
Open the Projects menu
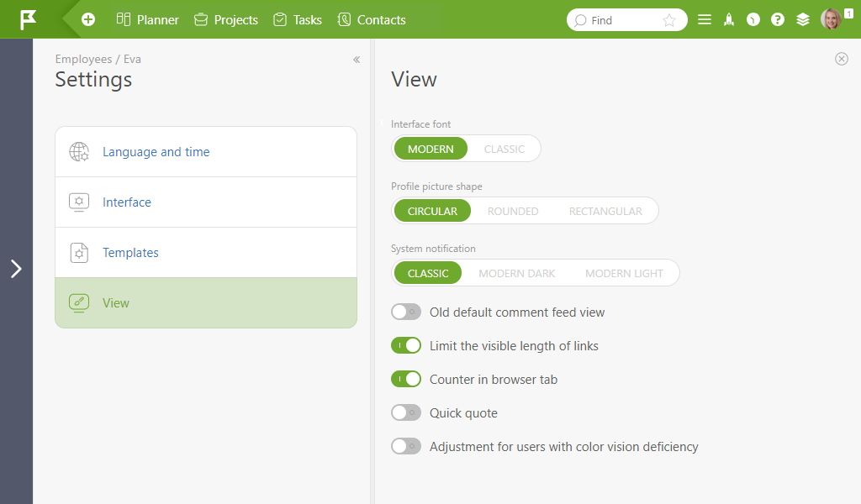tap(225, 20)
